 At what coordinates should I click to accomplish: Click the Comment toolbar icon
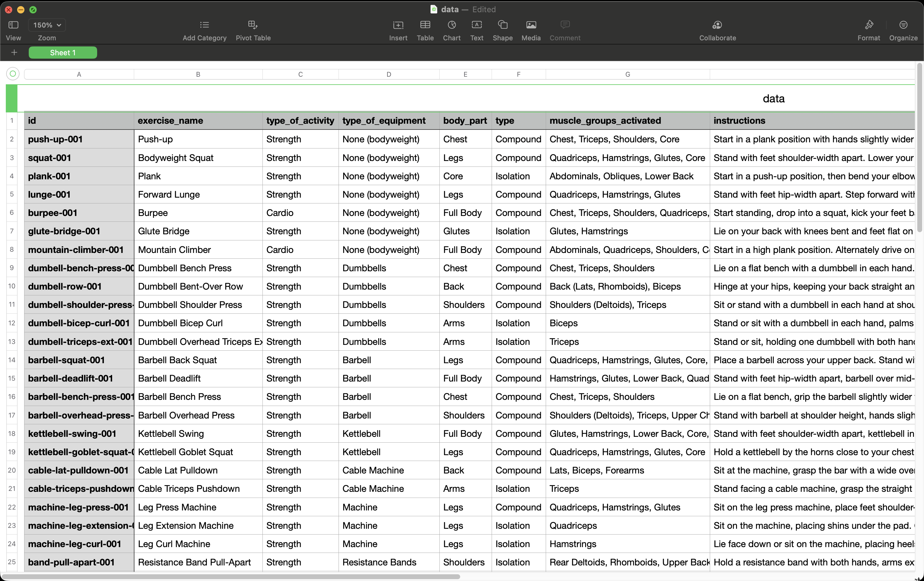click(x=565, y=25)
